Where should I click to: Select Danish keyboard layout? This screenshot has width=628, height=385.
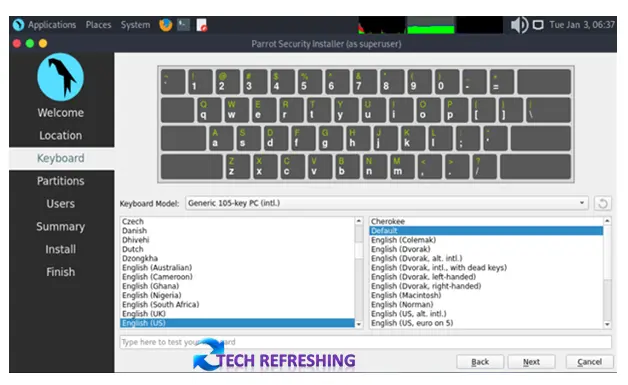pyautogui.click(x=237, y=231)
